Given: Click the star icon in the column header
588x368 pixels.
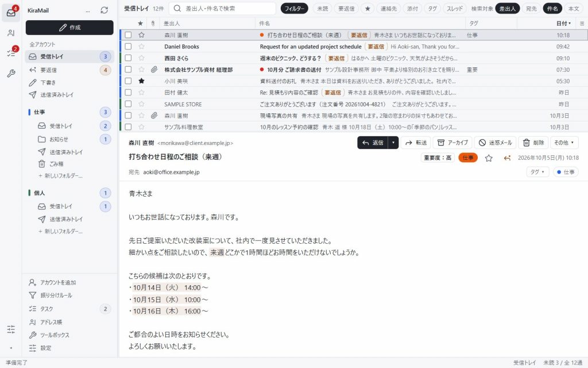Looking at the screenshot, I should (x=140, y=23).
